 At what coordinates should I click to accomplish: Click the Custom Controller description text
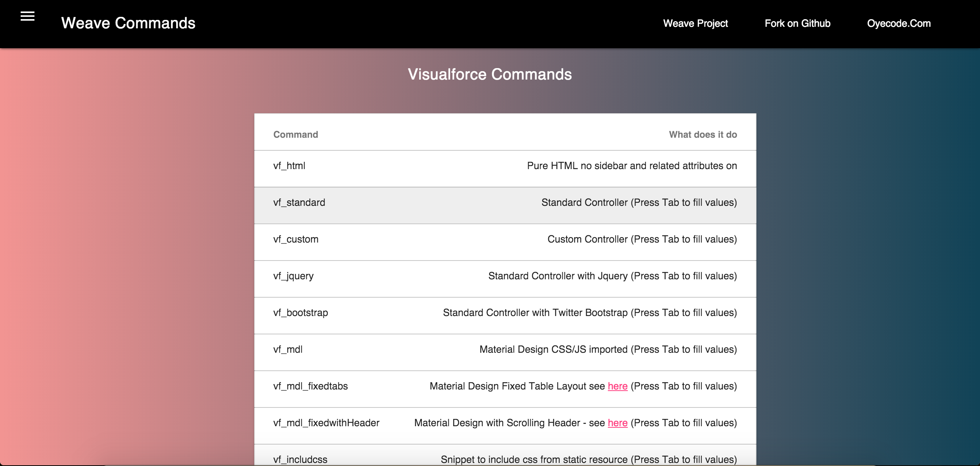click(x=642, y=239)
